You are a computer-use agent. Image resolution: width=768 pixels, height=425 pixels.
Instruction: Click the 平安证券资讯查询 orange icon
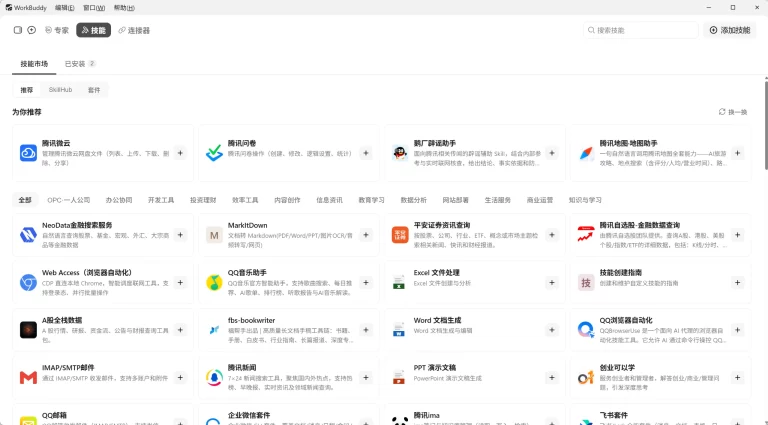tap(400, 235)
